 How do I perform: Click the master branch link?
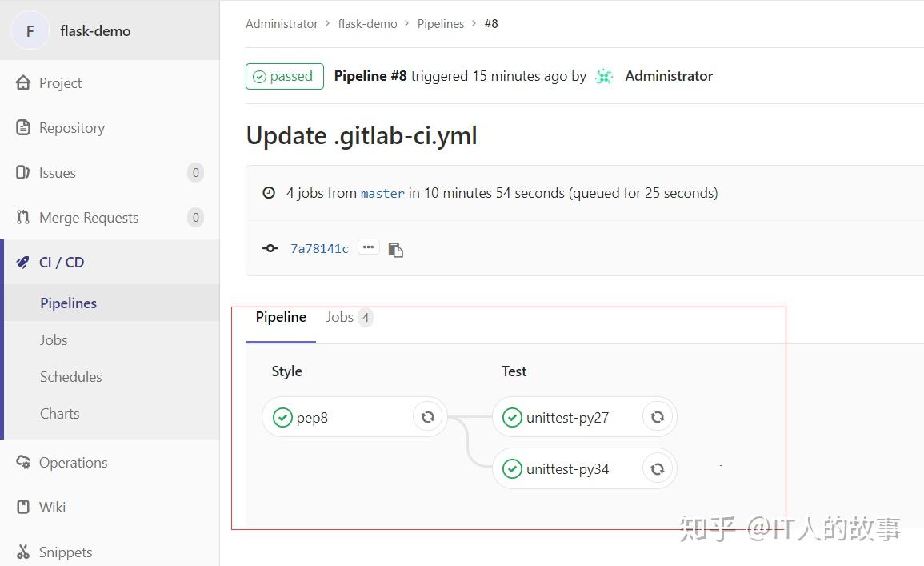(x=382, y=193)
